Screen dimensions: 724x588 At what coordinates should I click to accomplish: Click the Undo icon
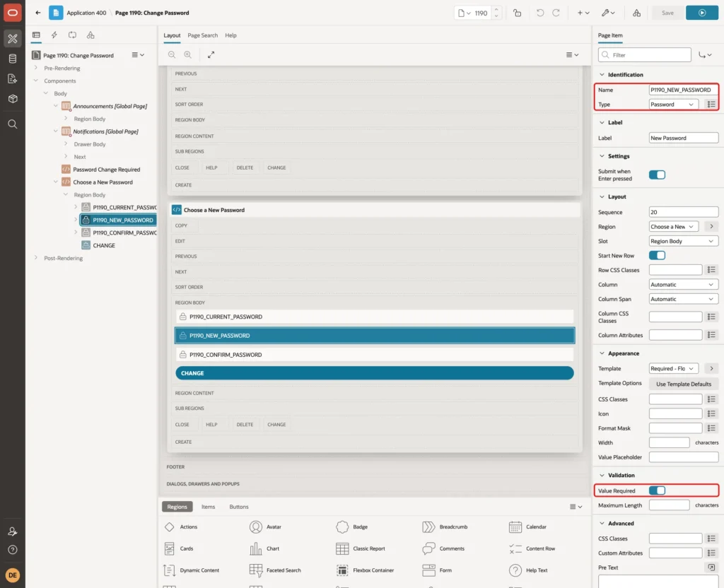[x=539, y=13]
